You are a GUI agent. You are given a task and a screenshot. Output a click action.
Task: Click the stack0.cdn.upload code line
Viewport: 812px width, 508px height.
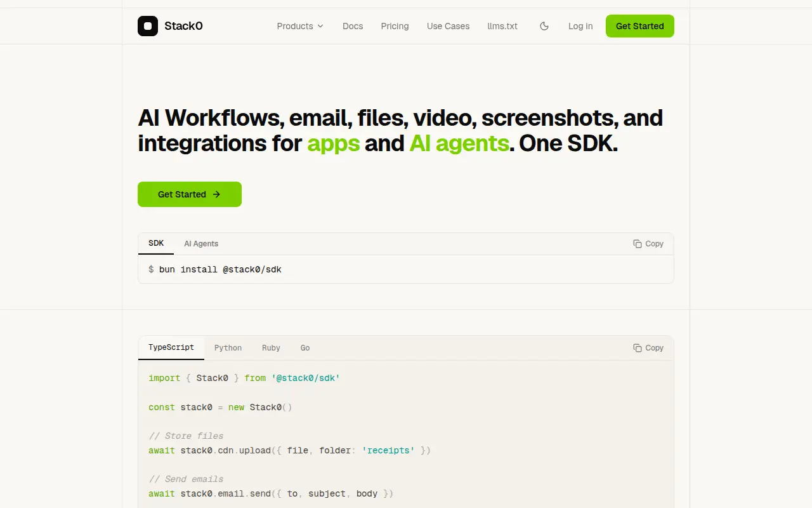coord(289,450)
